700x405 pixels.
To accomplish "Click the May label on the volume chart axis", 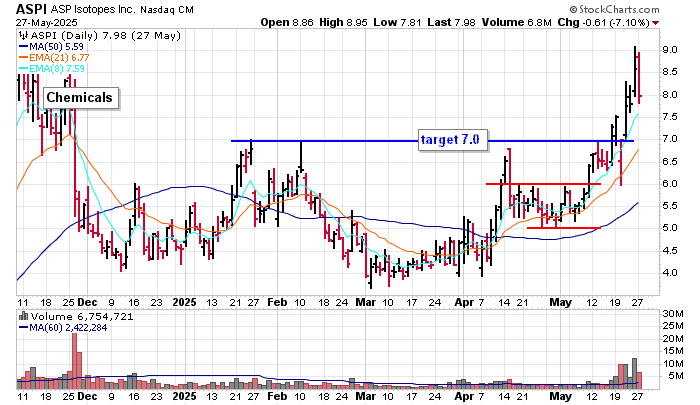I will point(560,396).
